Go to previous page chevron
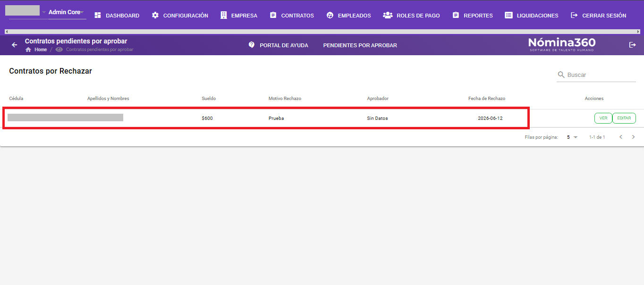 click(x=621, y=137)
